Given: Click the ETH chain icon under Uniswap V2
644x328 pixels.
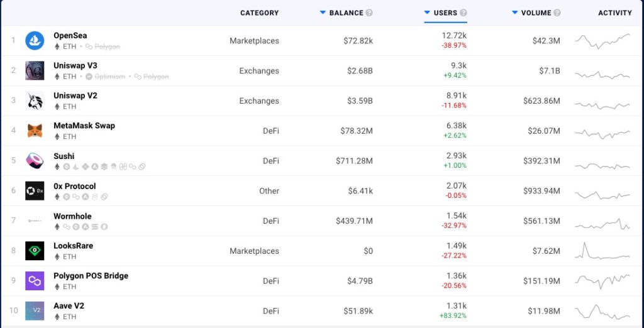Looking at the screenshot, I should [x=57, y=107].
